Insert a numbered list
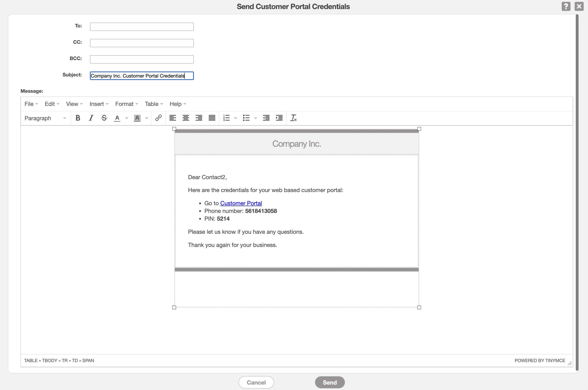 click(x=226, y=118)
